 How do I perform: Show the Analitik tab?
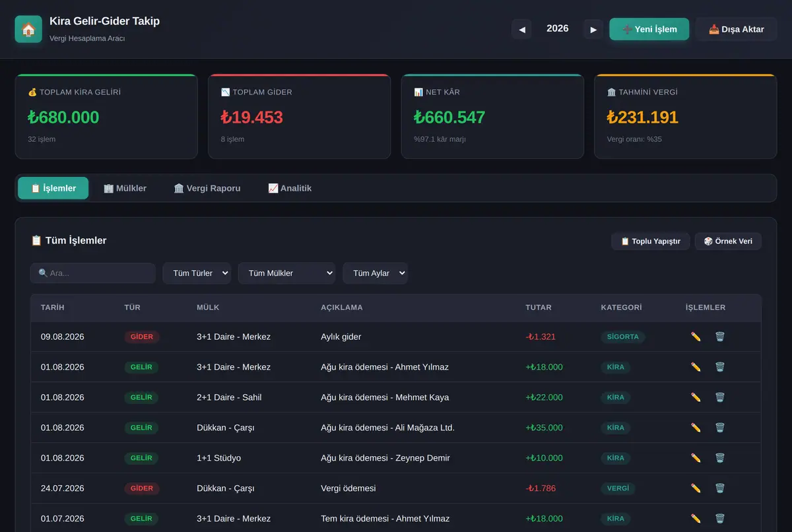pos(290,188)
